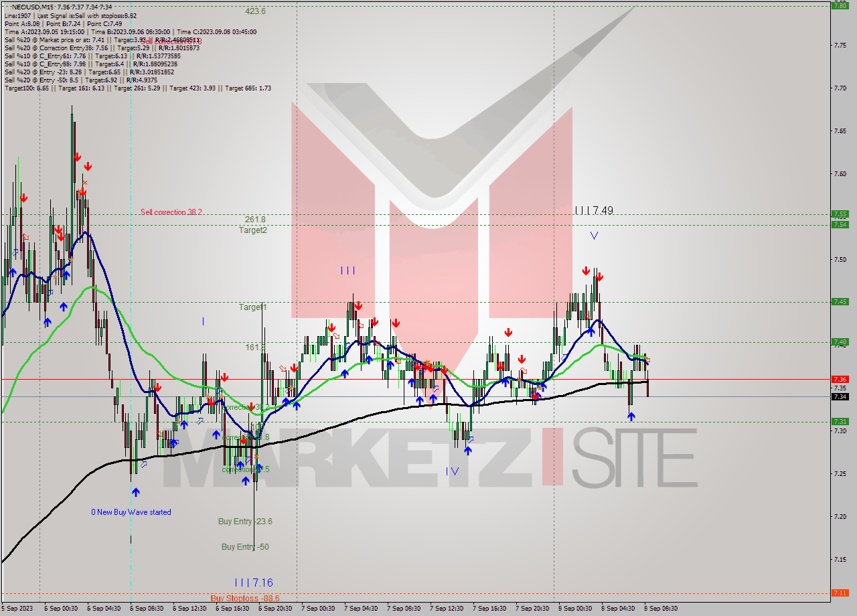The image size is (857, 616).
Task: Click the '8 Sep 04:30' time label
Action: (618, 609)
